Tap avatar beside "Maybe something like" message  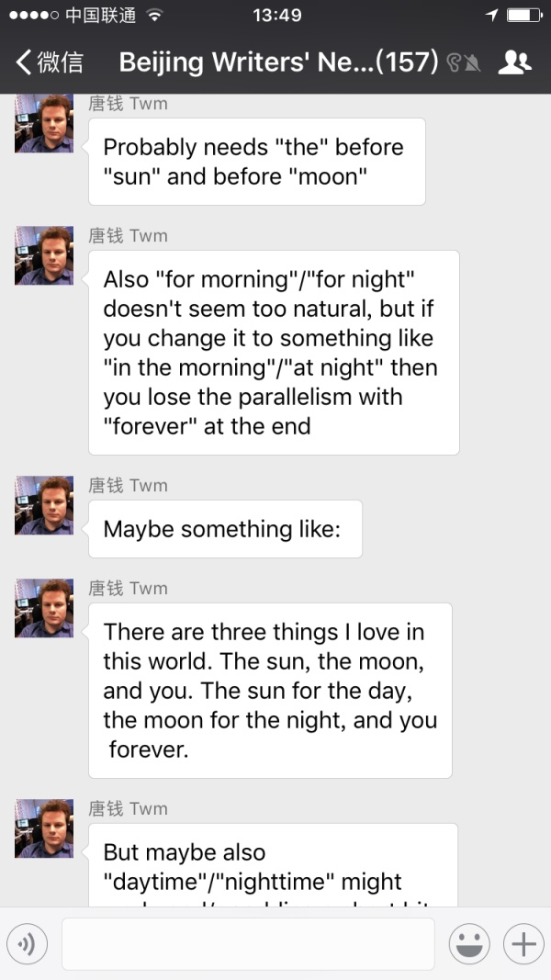[x=44, y=505]
